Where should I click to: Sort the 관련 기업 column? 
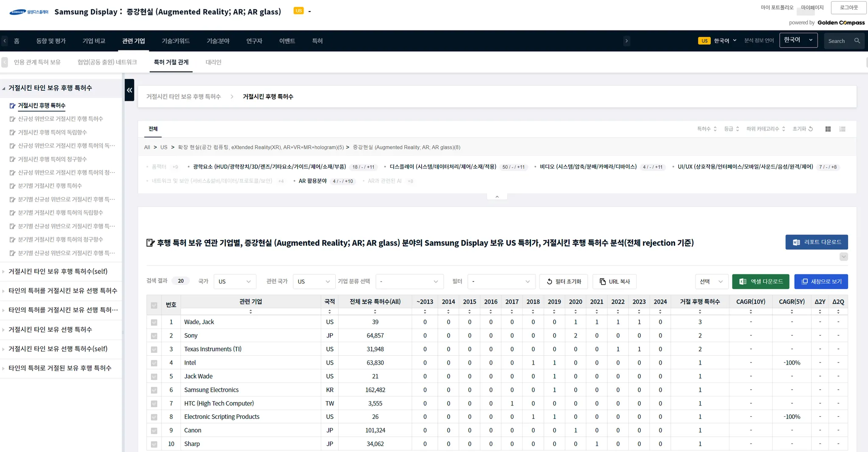(250, 312)
